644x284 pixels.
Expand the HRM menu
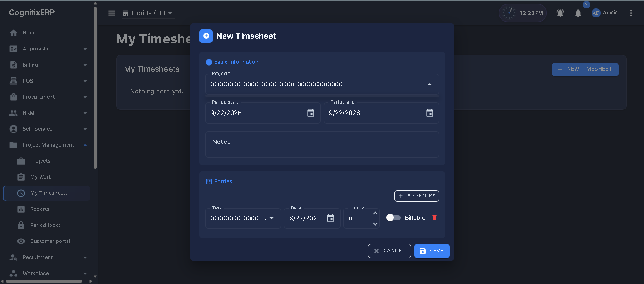(49, 113)
